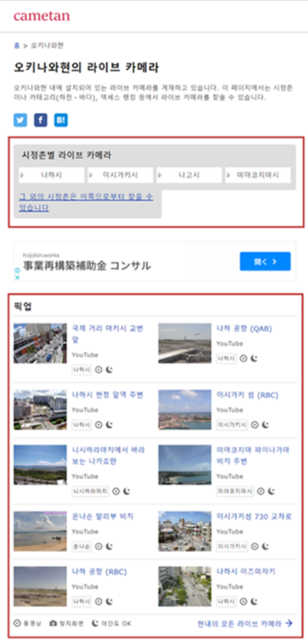Image resolution: width=308 pixels, height=644 pixels.
Task: Click 나하시 이즈미자키 thumbnail
Action: pos(185,586)
